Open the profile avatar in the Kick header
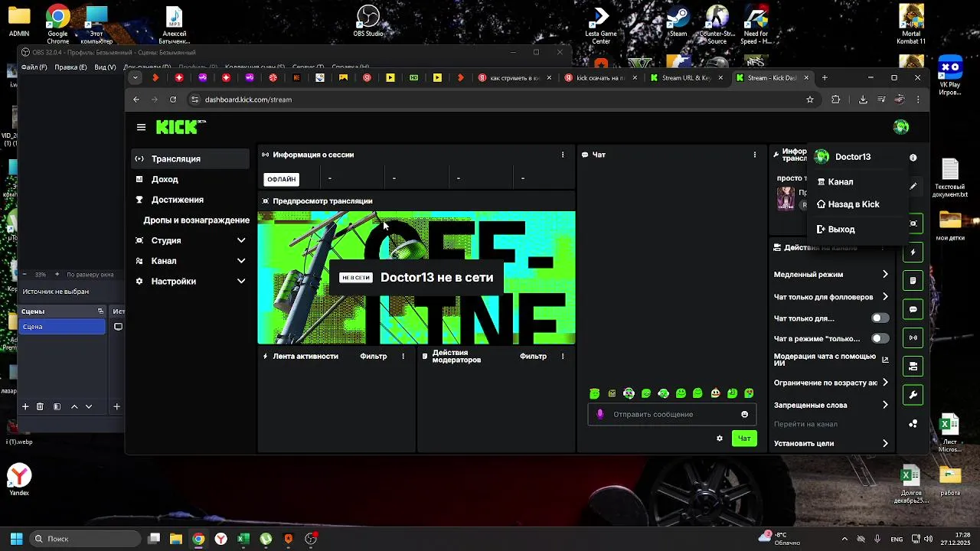Image resolution: width=980 pixels, height=551 pixels. coord(901,127)
